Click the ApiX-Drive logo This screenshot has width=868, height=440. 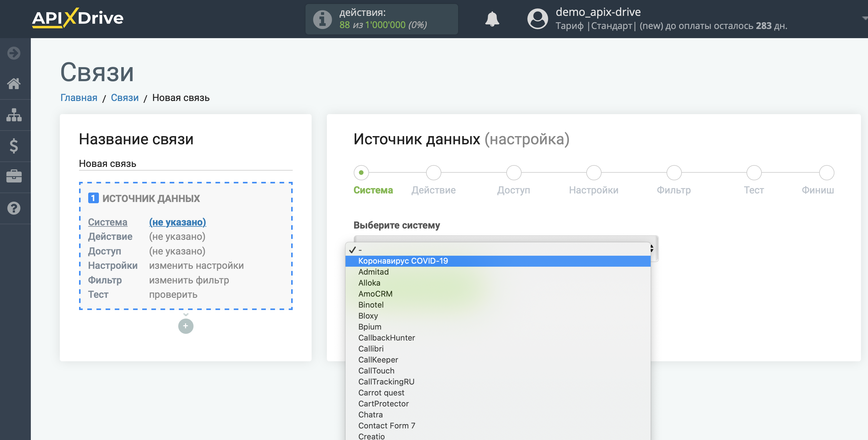pos(78,18)
